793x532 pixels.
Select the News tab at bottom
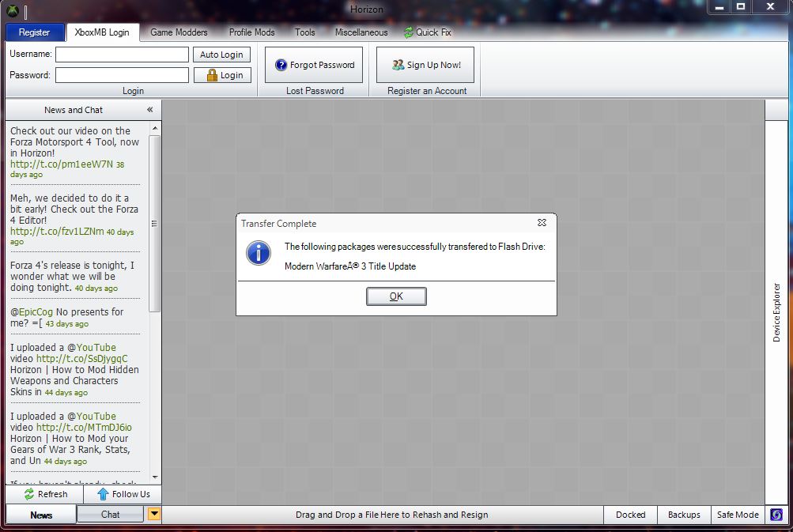coord(41,515)
